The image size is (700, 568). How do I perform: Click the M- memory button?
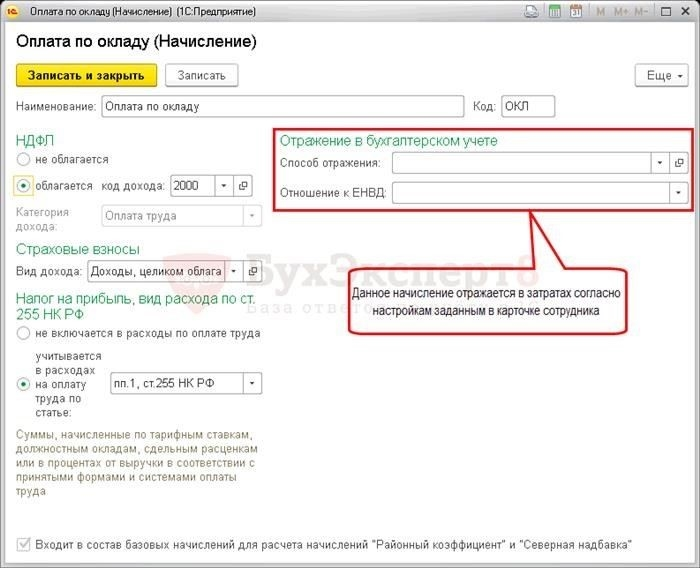[641, 12]
